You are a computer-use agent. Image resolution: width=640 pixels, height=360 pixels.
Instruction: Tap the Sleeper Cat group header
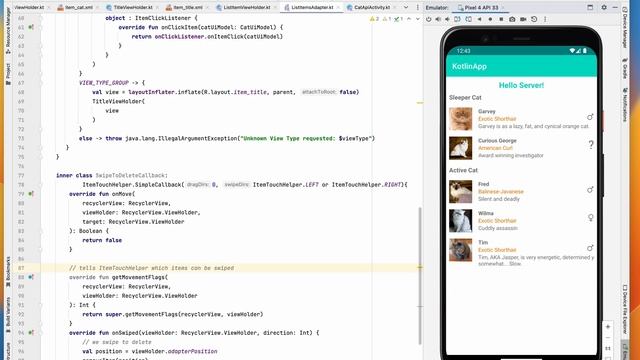point(465,98)
